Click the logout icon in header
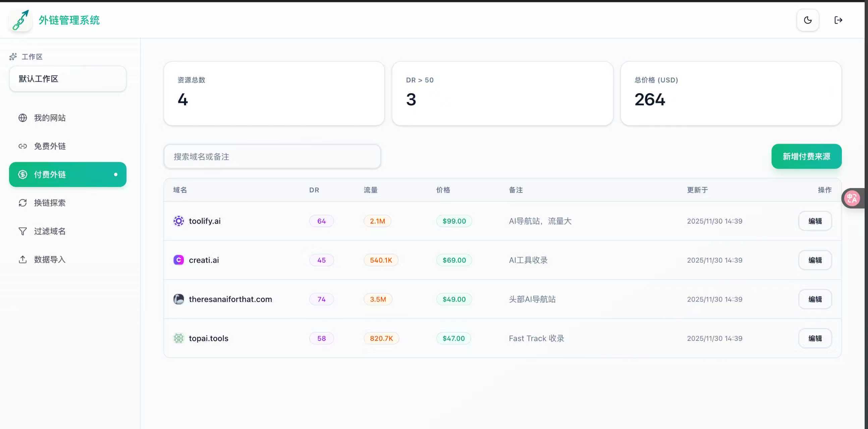 point(838,20)
